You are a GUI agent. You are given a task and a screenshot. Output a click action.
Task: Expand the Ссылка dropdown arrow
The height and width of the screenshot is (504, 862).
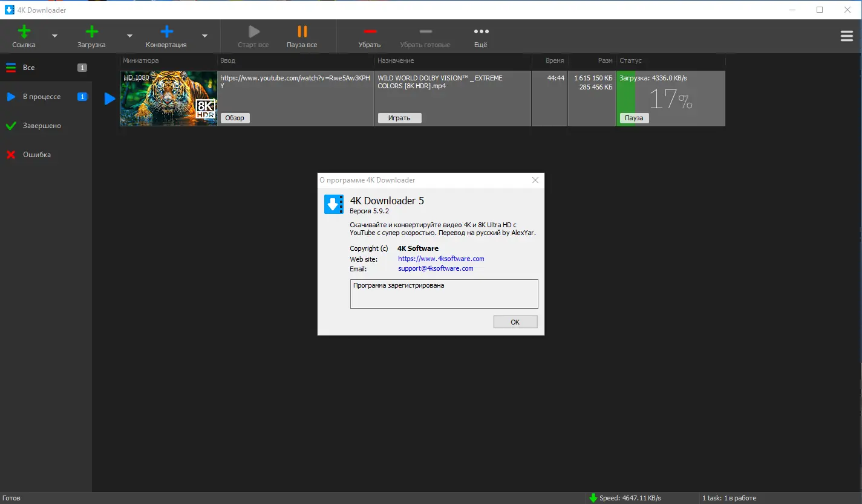click(54, 36)
